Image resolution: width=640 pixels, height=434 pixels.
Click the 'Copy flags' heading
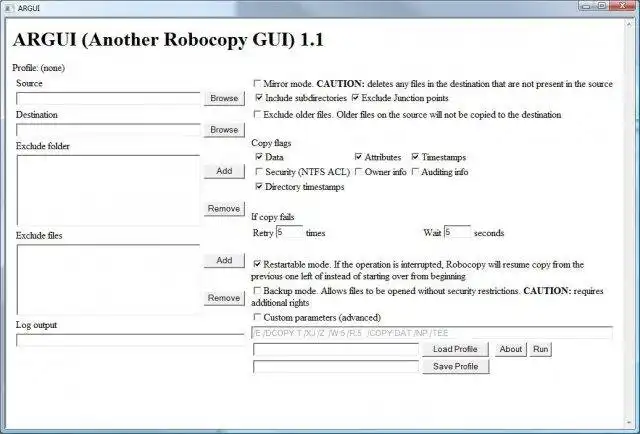tap(271, 143)
